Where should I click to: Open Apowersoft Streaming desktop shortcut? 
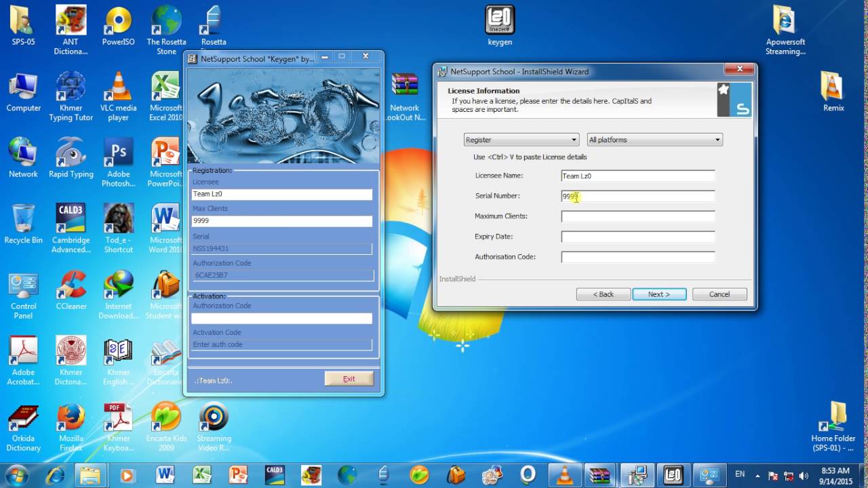pyautogui.click(x=785, y=31)
